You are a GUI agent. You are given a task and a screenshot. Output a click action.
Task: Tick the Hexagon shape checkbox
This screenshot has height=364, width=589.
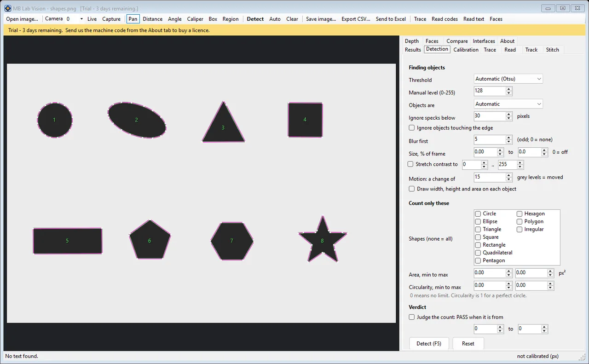(520, 214)
